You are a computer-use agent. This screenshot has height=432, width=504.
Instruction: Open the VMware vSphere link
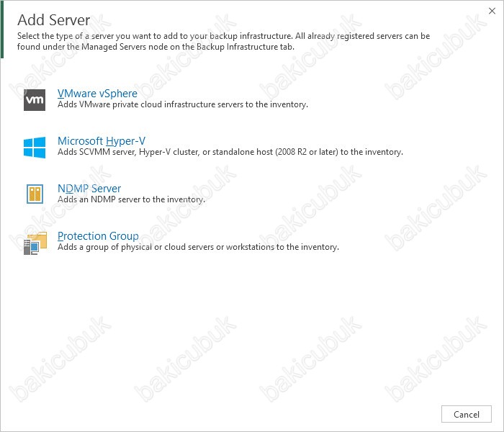pos(97,94)
